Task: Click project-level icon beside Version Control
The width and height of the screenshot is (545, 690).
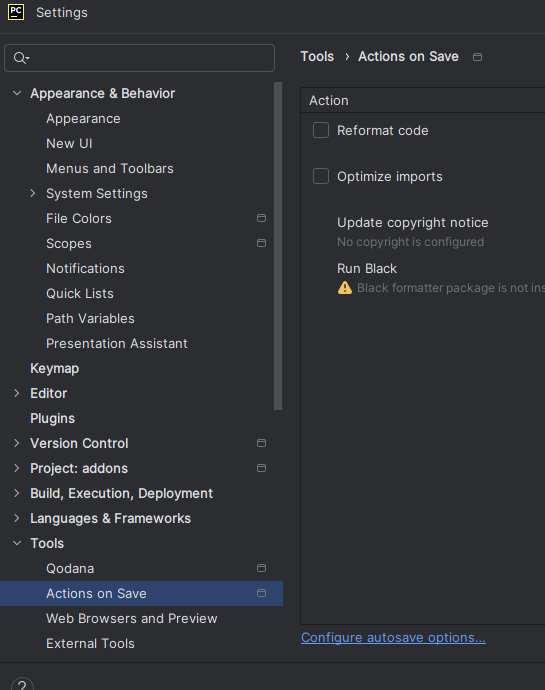Action: click(x=261, y=443)
